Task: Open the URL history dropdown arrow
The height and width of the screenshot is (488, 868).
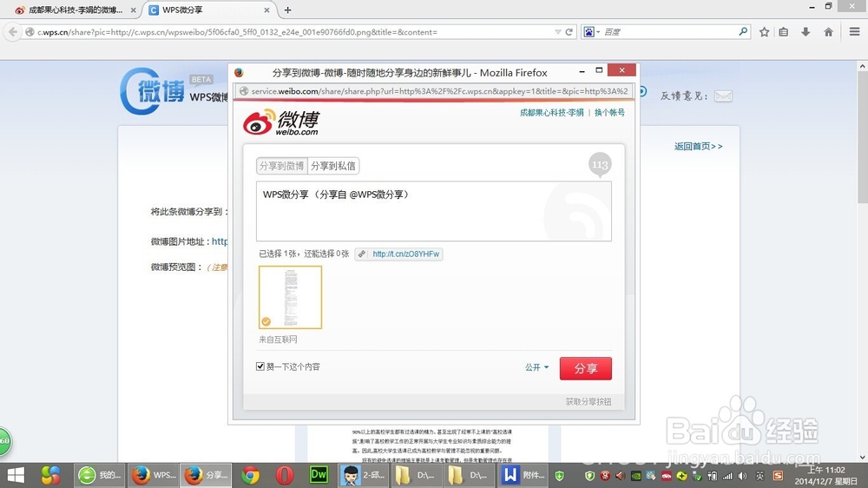Action: (x=557, y=32)
